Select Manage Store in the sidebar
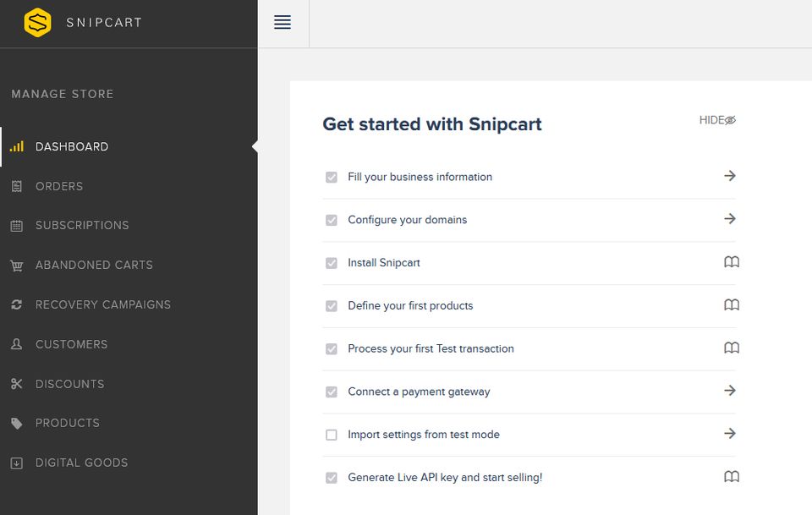The image size is (812, 515). (62, 94)
